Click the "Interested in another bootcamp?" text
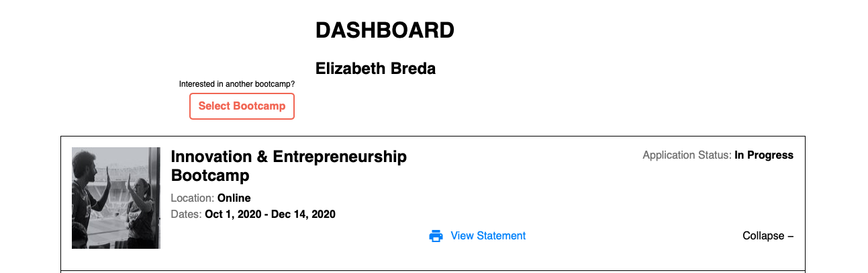Viewport: 868px width, 273px height. click(x=237, y=84)
